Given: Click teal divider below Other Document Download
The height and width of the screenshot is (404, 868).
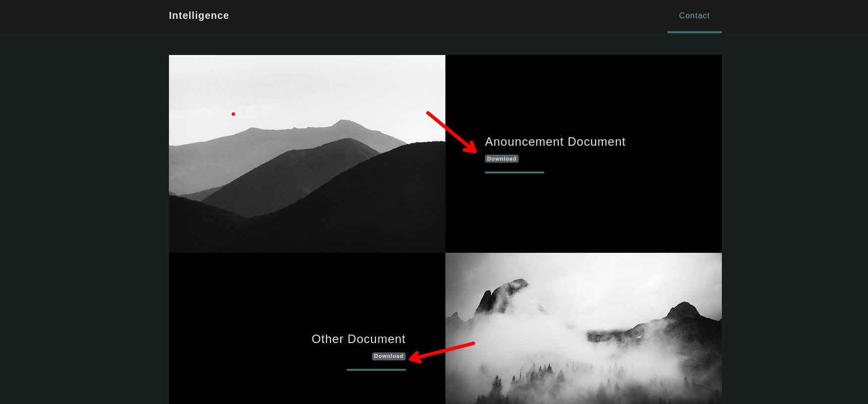Looking at the screenshot, I should [376, 370].
